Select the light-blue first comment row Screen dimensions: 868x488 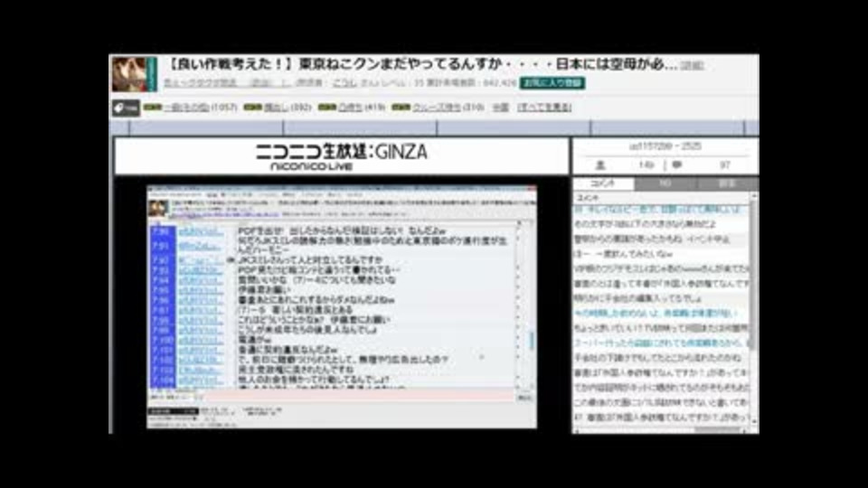pyautogui.click(x=661, y=210)
